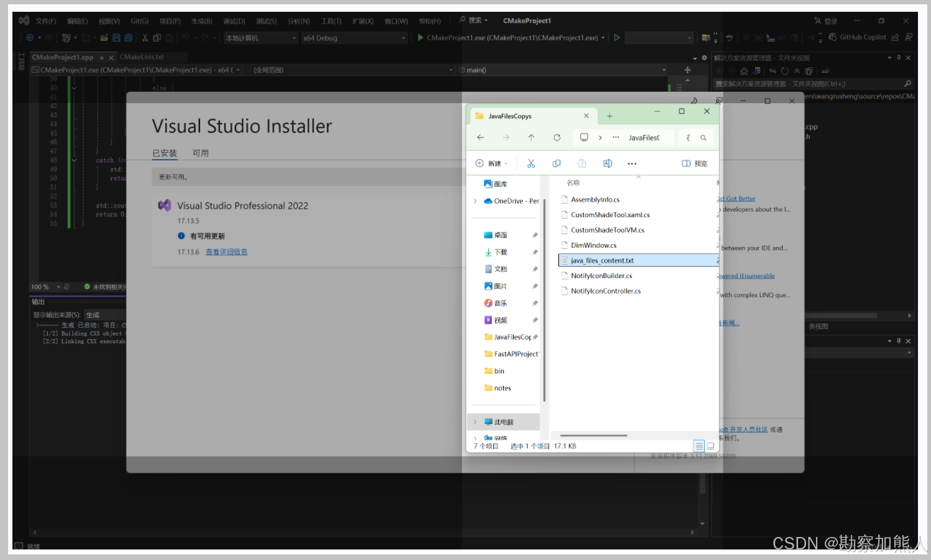Open the x64 Debug configuration dropdown
Screen dimensions: 931x560
coord(354,38)
